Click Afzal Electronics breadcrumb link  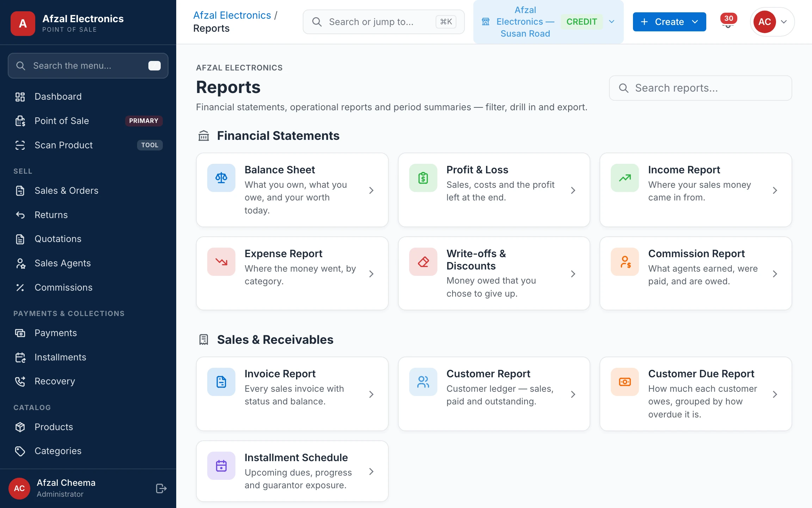pyautogui.click(x=232, y=15)
